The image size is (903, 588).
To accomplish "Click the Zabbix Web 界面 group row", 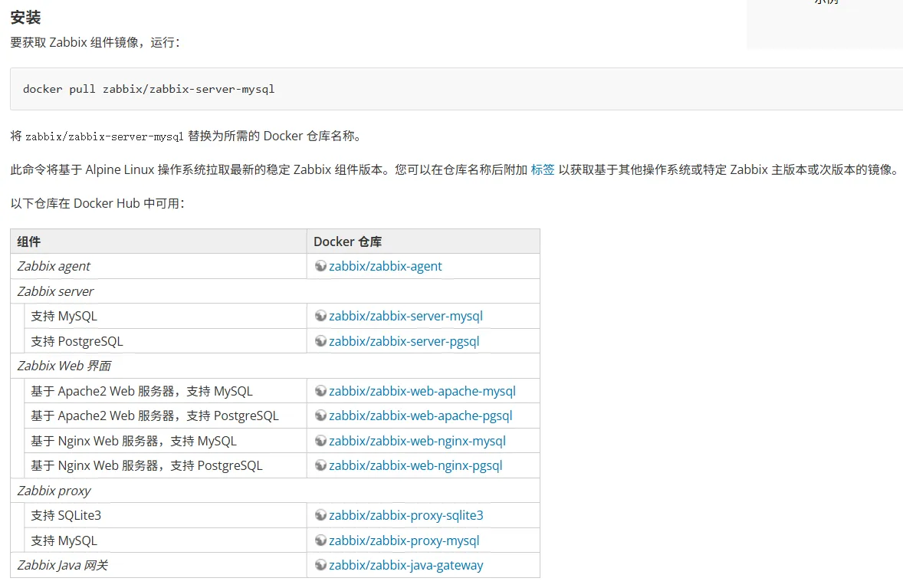I will click(275, 366).
